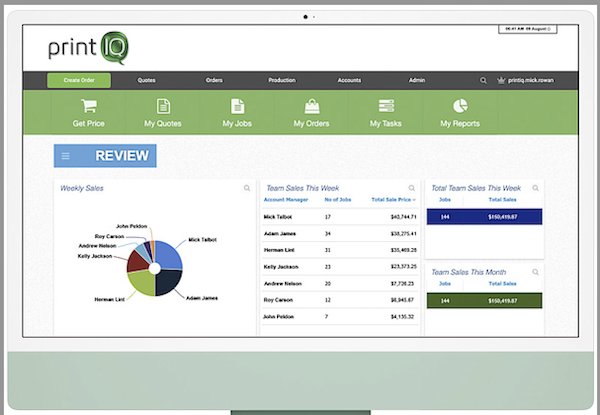Click the $40,744.71 sale price cell
The height and width of the screenshot is (415, 600).
(x=404, y=217)
